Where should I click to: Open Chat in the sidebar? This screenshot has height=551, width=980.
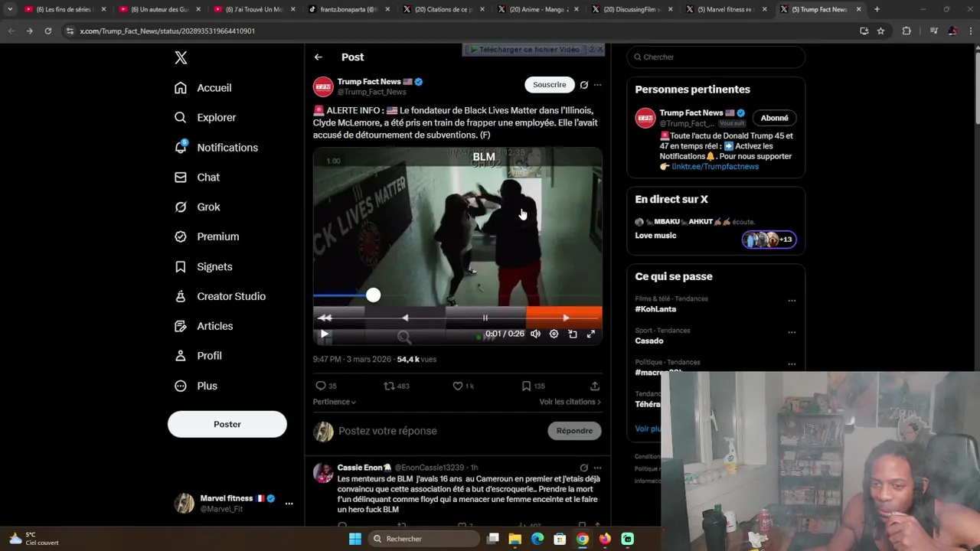point(197,178)
